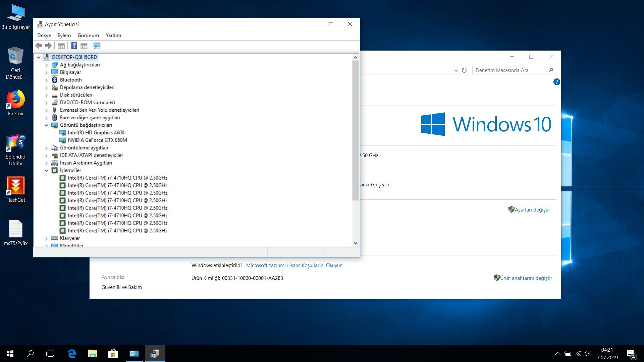Screen dimensions: 644x362
Task: Open Güvenlik ve Bakım link
Action: 121,287
